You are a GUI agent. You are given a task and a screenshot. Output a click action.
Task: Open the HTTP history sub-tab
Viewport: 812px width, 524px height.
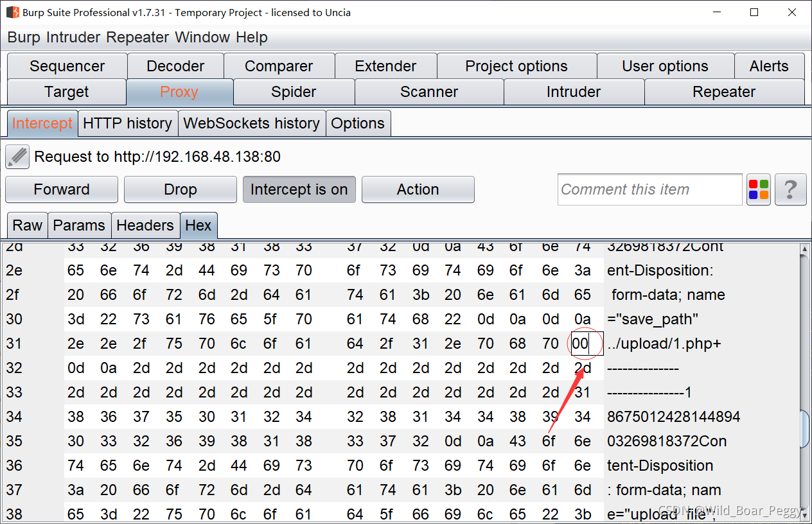pyautogui.click(x=128, y=123)
